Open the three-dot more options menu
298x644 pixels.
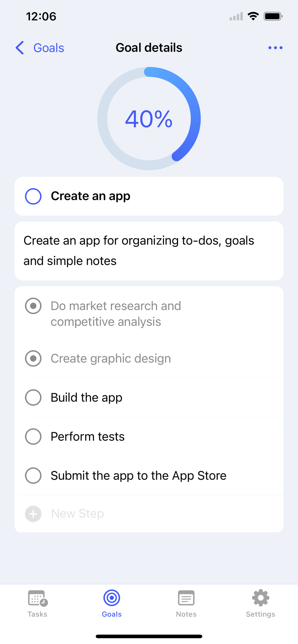pyautogui.click(x=275, y=48)
